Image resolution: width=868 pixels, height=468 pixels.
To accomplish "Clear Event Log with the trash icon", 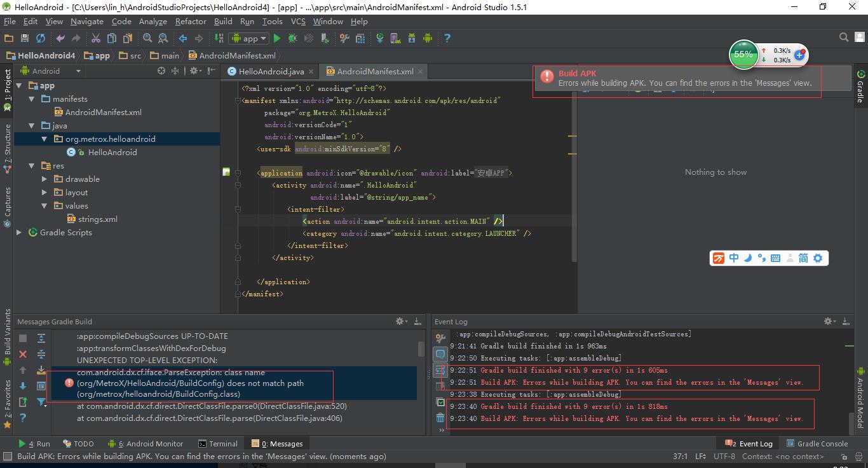I will (x=440, y=418).
